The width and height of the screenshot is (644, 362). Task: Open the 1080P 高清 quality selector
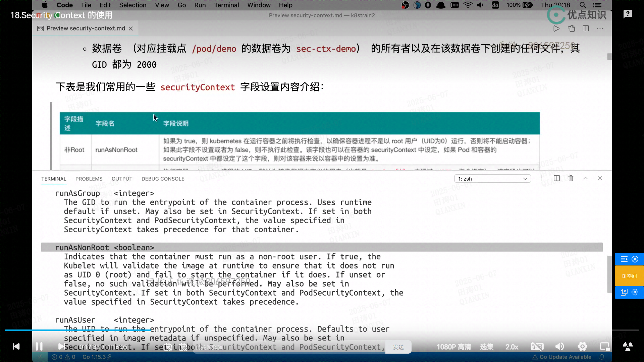click(453, 347)
